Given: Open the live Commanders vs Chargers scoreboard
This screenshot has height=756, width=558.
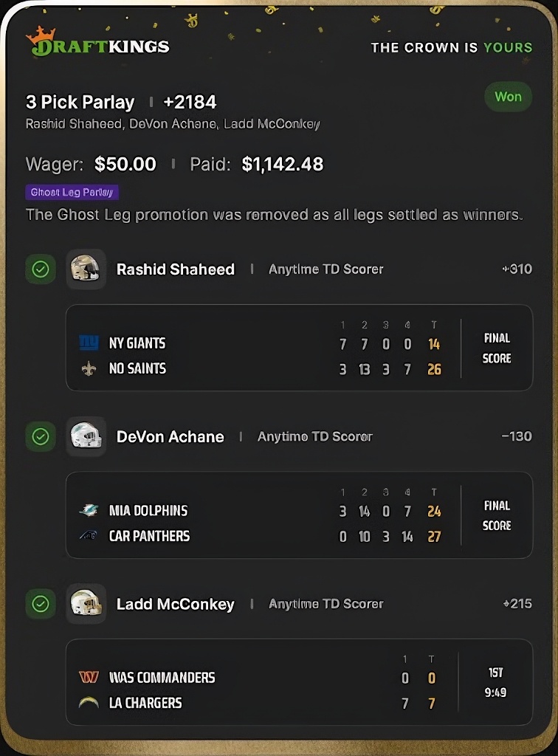Looking at the screenshot, I should (299, 682).
